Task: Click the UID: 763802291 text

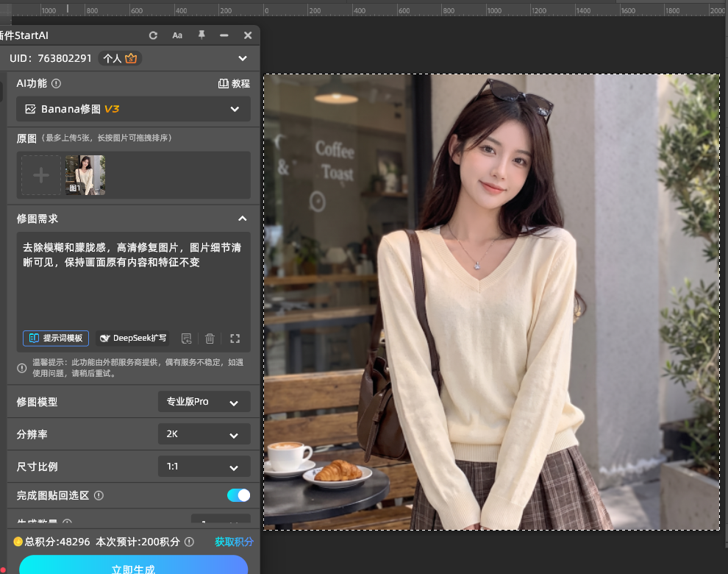Action: point(51,58)
